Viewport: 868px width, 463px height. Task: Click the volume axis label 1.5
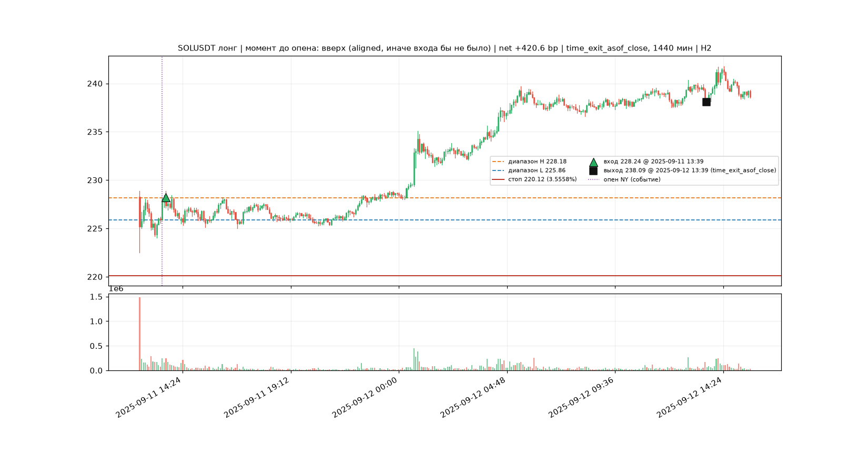pyautogui.click(x=96, y=297)
